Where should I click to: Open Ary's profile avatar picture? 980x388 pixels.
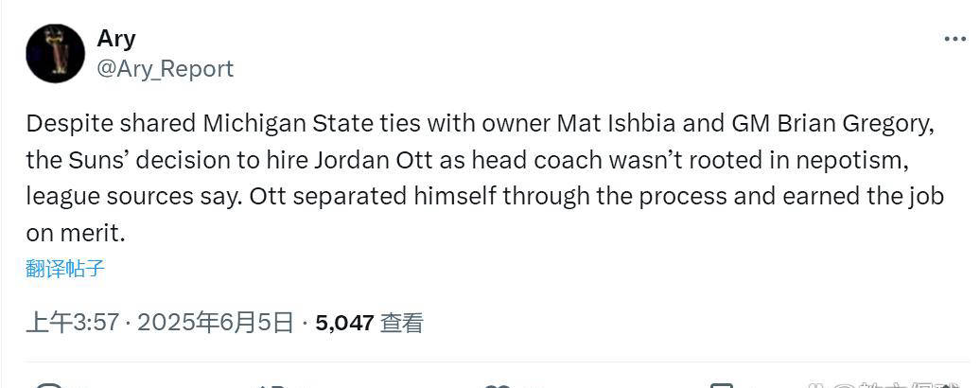pyautogui.click(x=56, y=53)
